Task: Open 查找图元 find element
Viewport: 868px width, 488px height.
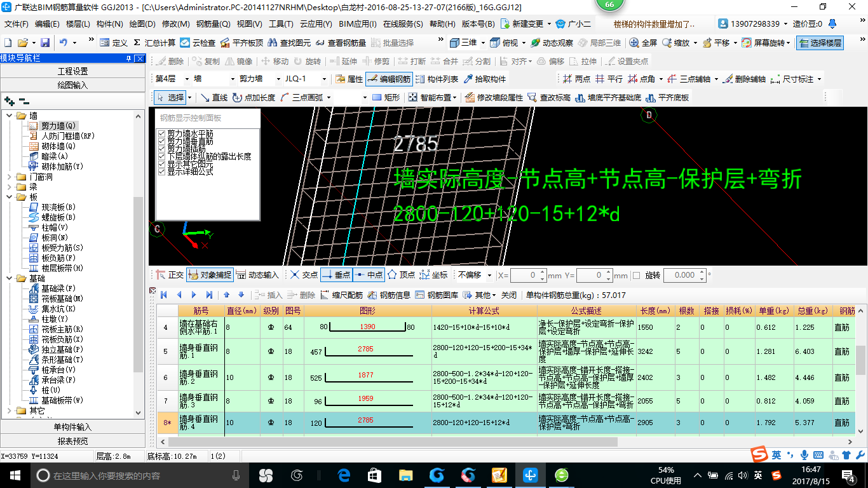Action: [x=290, y=43]
